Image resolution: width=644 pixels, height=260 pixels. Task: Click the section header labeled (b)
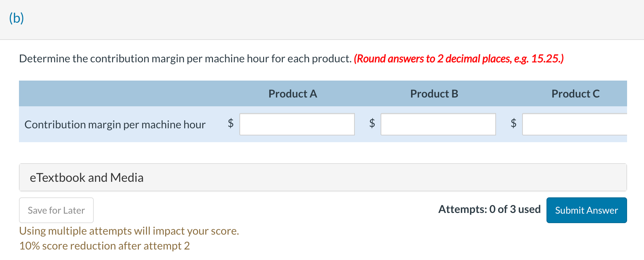[x=17, y=18]
